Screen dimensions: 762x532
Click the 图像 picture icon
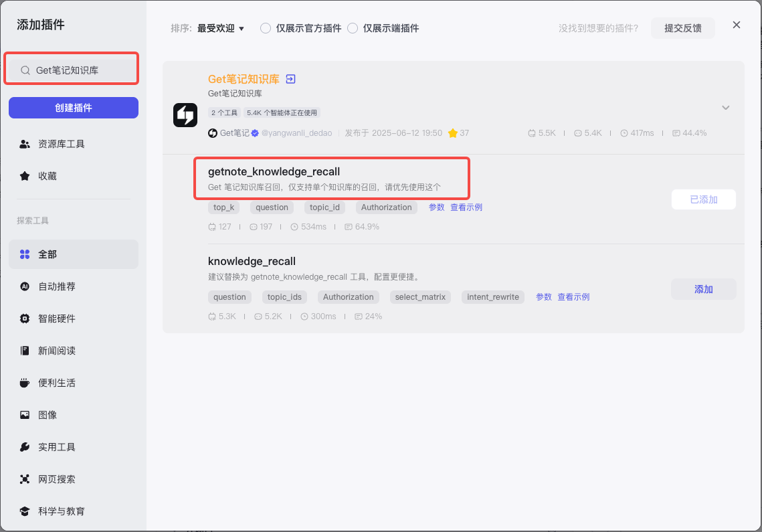25,415
